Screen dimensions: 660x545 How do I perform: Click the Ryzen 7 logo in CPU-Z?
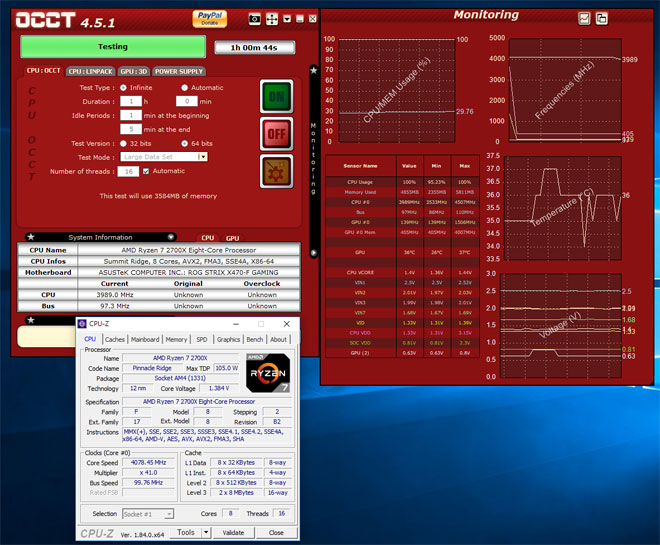268,373
